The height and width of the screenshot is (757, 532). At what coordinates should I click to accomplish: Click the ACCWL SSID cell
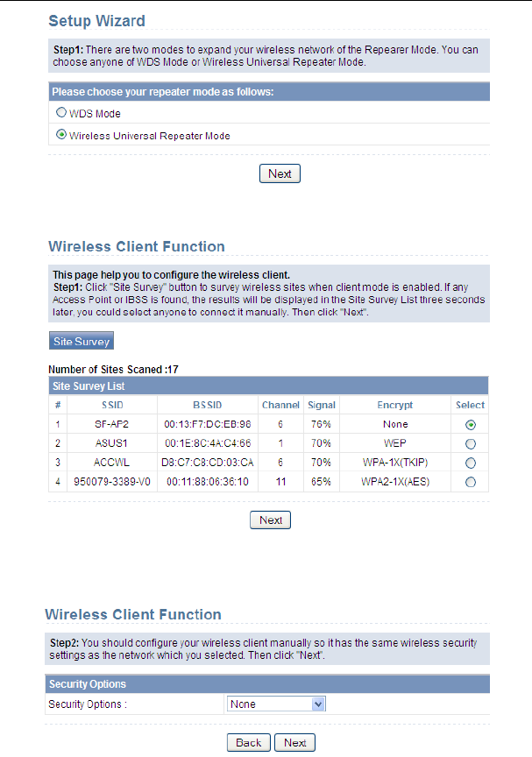[x=111, y=463]
